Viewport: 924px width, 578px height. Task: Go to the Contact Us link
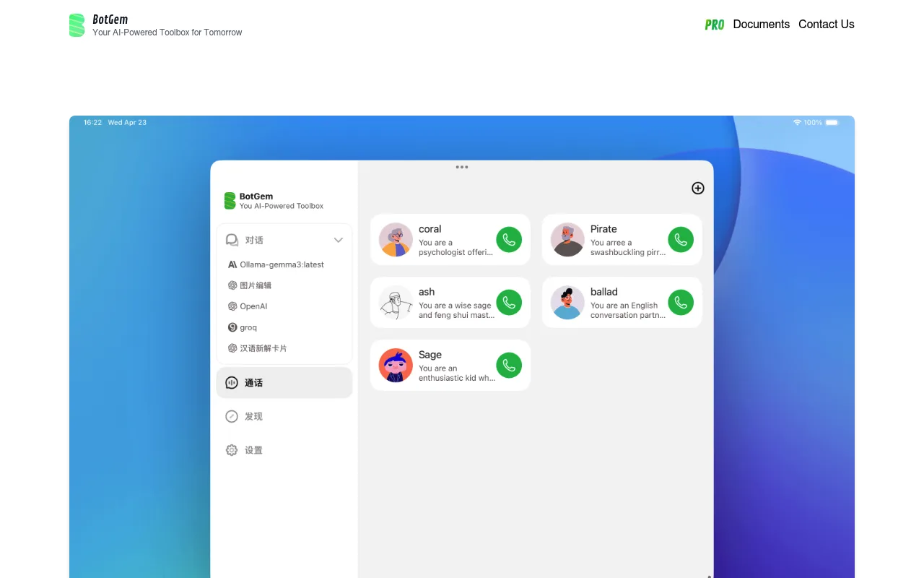click(827, 24)
